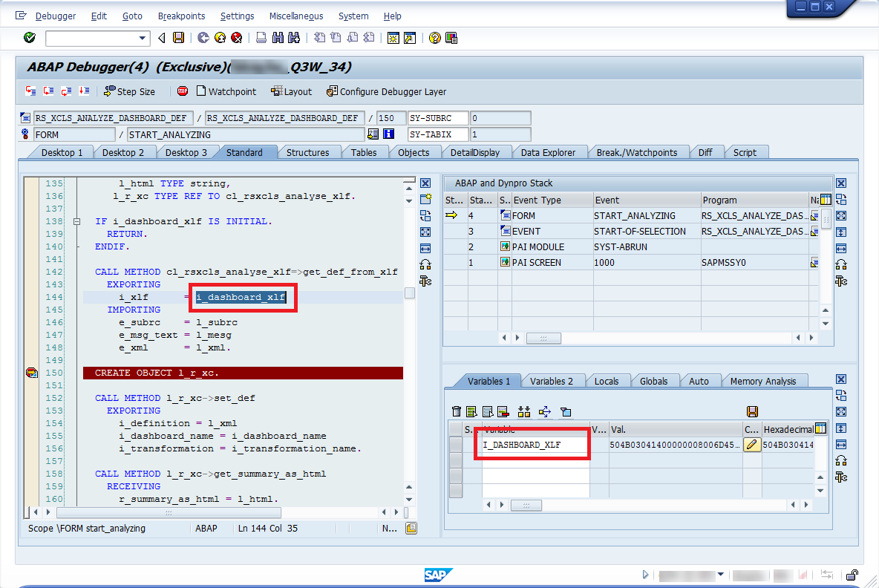Click the Watchpoint button
The height and width of the screenshot is (588, 879).
tap(226, 91)
